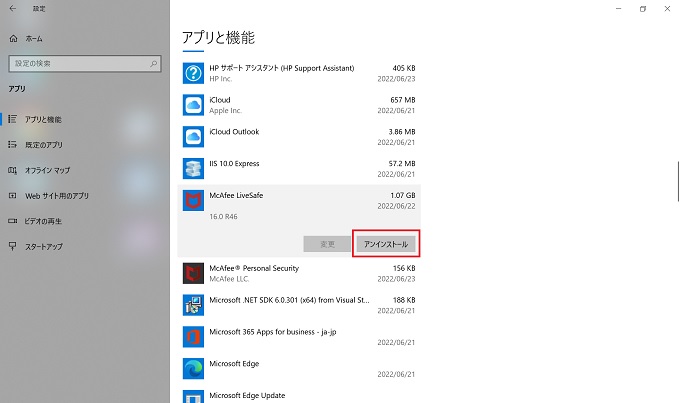Select アプリと機能 in the sidebar

click(x=85, y=119)
